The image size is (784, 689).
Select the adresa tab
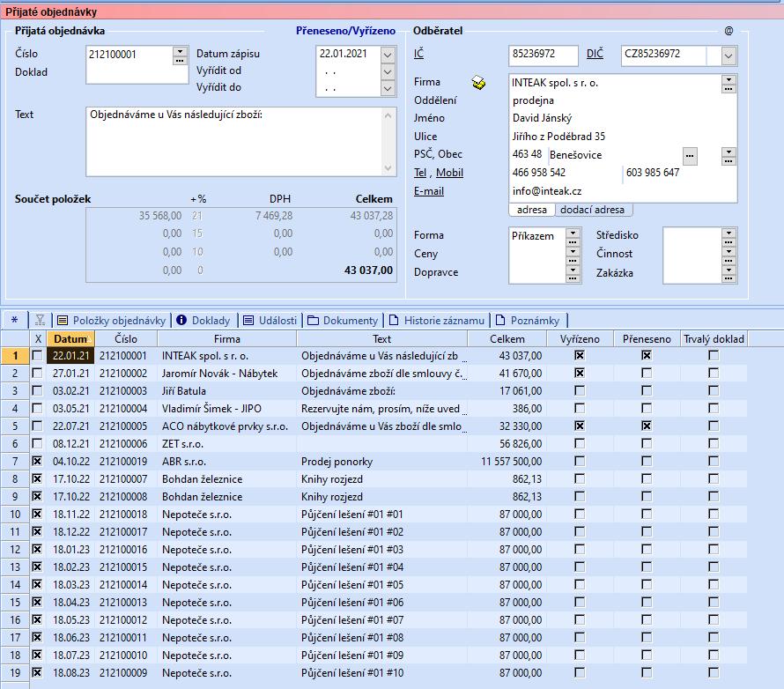(531, 210)
